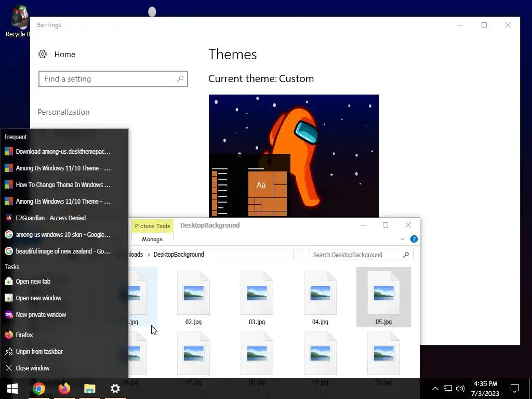Launch Firefox from the jump list
532x399 pixels.
tap(64, 335)
